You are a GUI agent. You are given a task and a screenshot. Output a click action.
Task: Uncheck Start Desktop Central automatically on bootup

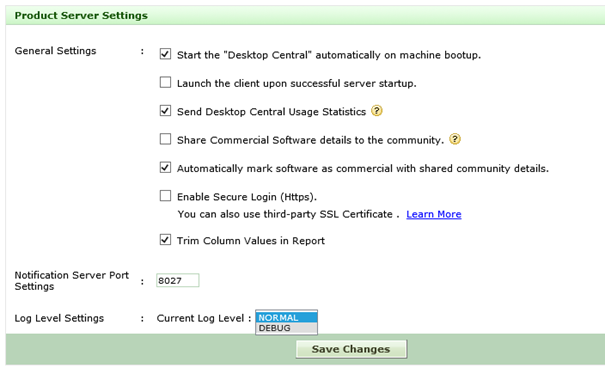[165, 54]
